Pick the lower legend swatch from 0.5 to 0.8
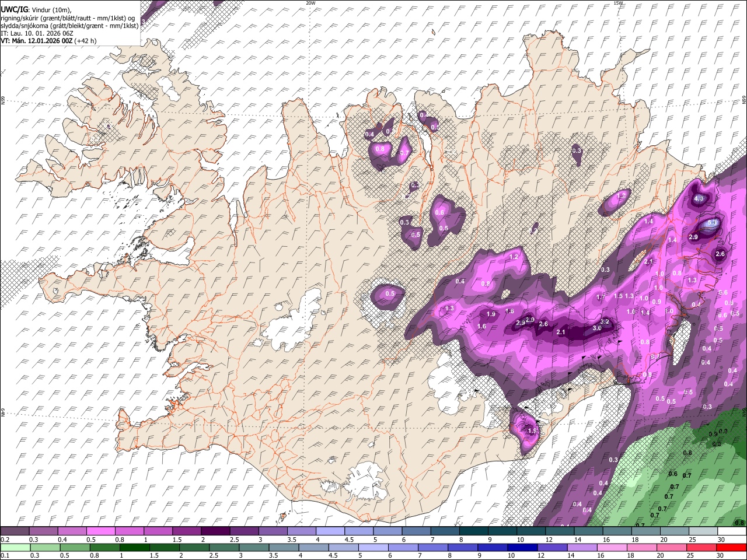The width and height of the screenshot is (747, 560). (x=76, y=547)
